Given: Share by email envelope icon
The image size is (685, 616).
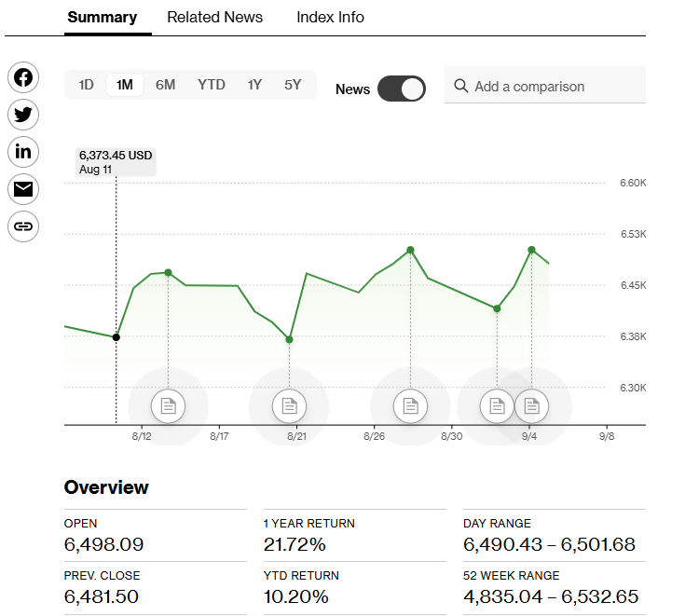Looking at the screenshot, I should tap(23, 189).
